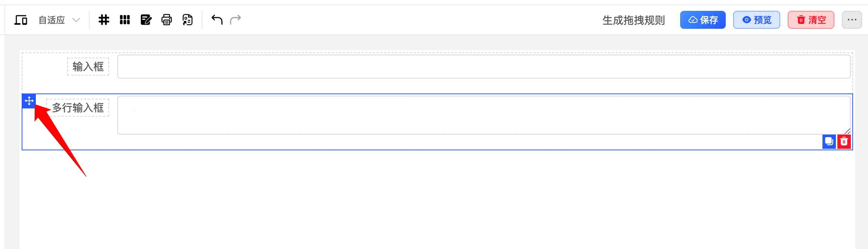The width and height of the screenshot is (868, 249).
Task: Click the hash grid lines icon
Action: [104, 20]
